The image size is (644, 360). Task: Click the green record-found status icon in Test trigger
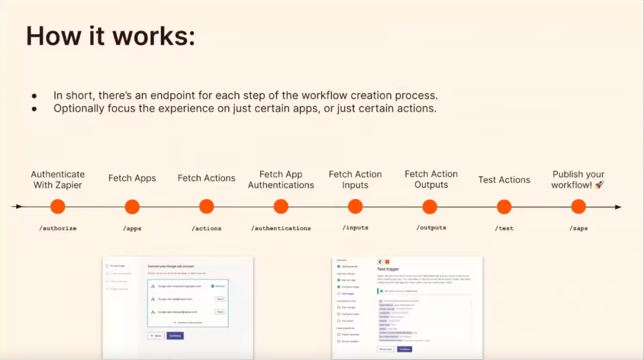[x=382, y=291]
